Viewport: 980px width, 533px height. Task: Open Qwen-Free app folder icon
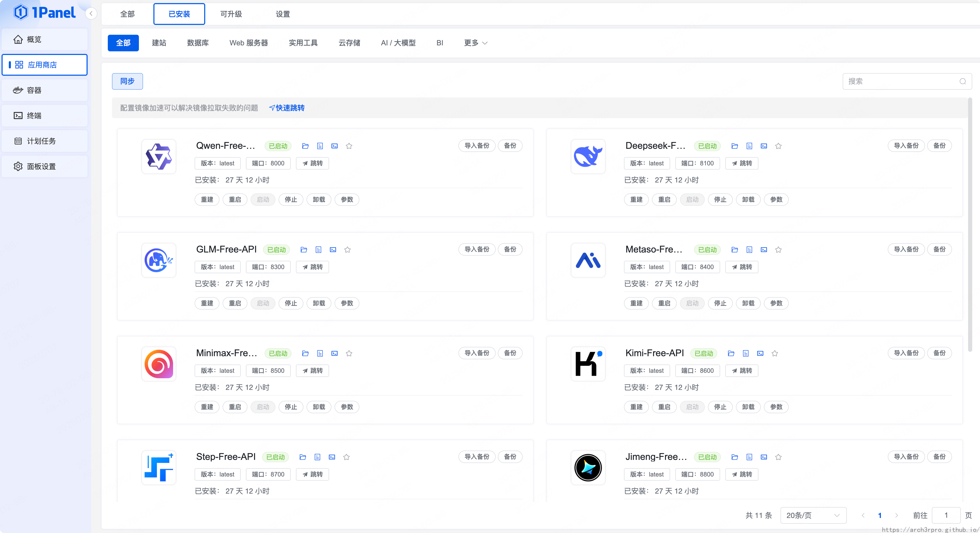[x=305, y=146]
